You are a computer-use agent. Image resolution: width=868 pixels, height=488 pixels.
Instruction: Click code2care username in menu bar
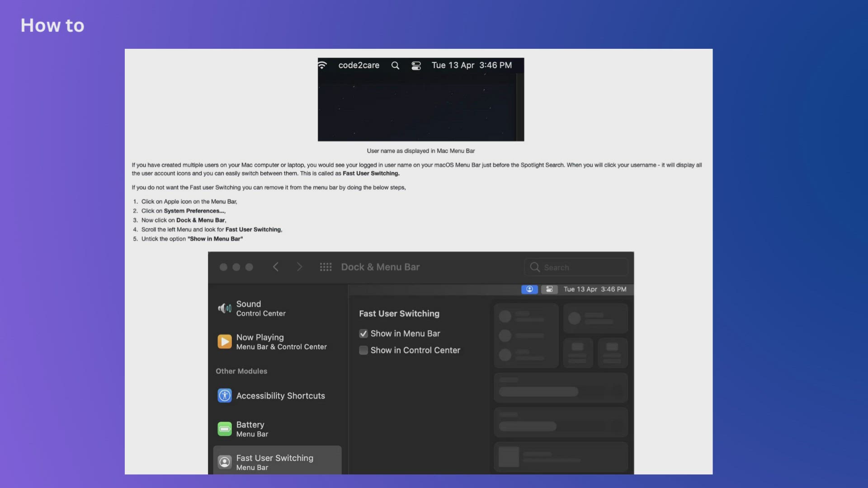tap(359, 66)
